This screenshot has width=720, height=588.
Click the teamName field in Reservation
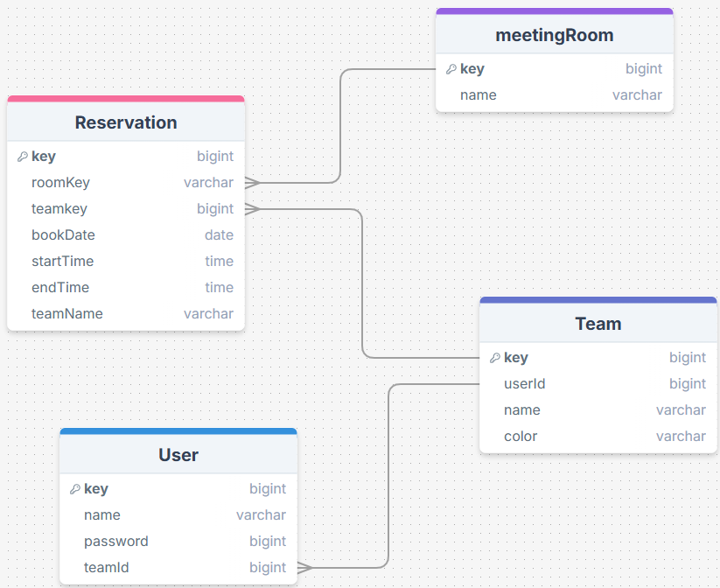126,314
